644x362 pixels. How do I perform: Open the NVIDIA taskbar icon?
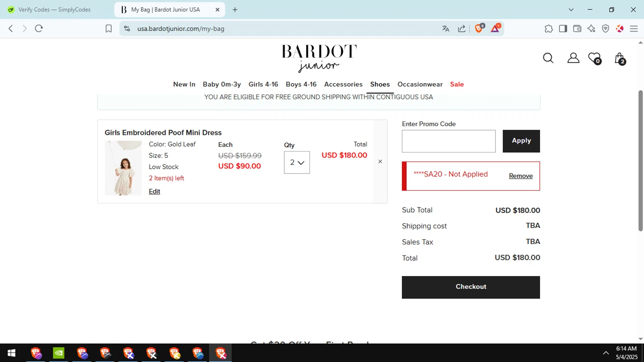[x=58, y=353]
